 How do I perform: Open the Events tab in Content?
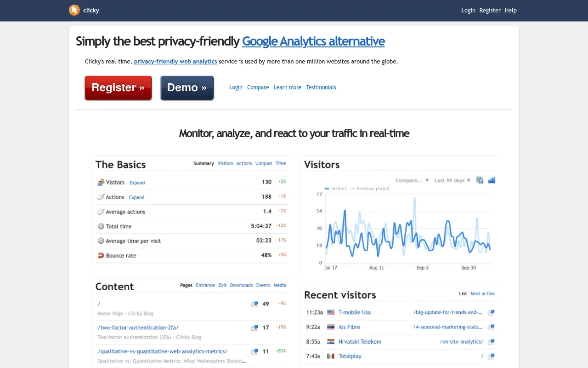(x=263, y=285)
